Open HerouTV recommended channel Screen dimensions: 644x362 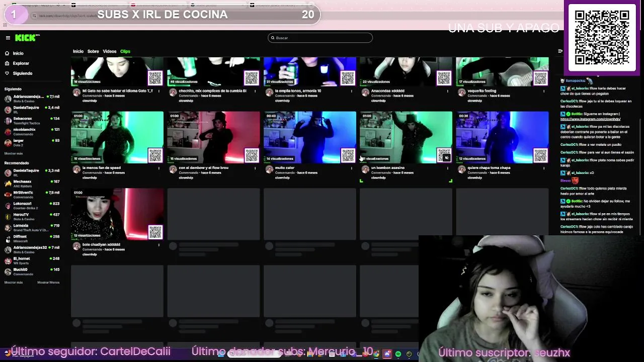(x=32, y=217)
